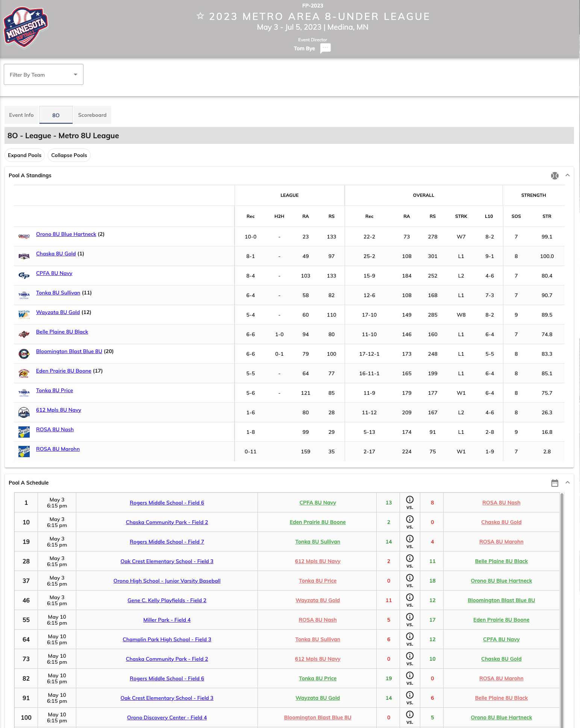Click the Tonka 8U Sullivan team logo
This screenshot has height=728, width=580.
coord(24,295)
